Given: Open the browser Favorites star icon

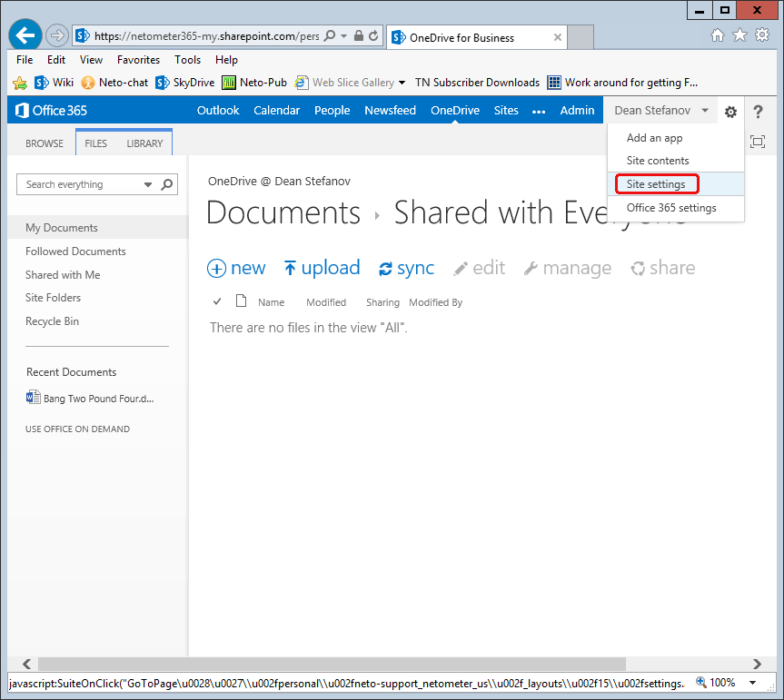Looking at the screenshot, I should tap(739, 35).
